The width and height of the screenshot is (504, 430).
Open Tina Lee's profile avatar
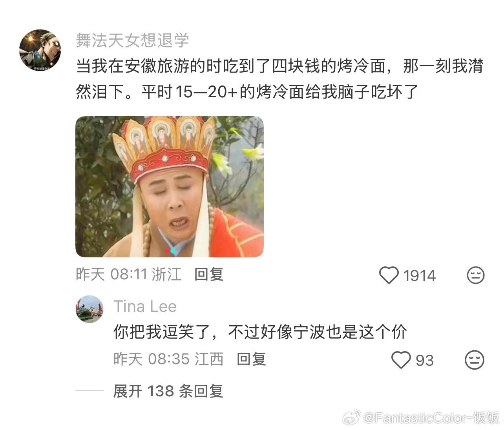pos(89,309)
